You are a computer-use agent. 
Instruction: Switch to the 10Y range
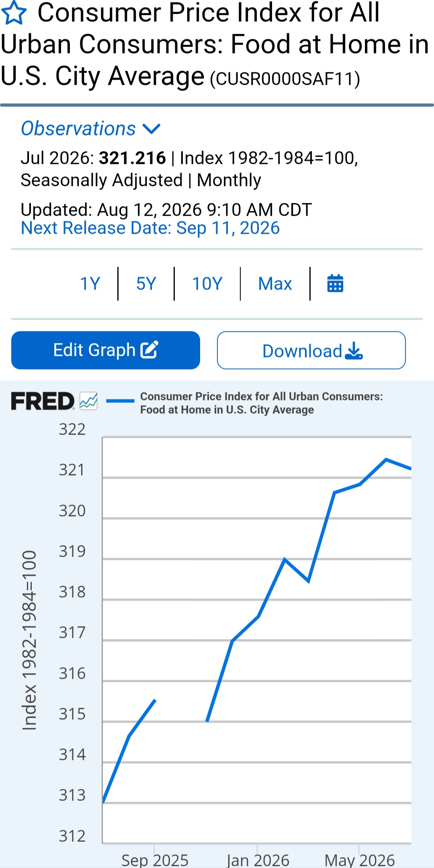click(207, 284)
